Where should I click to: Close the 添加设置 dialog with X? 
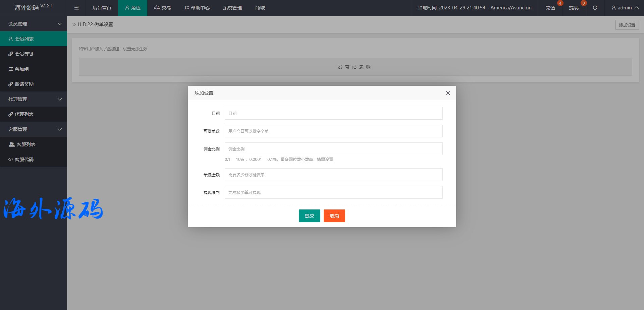tap(448, 93)
